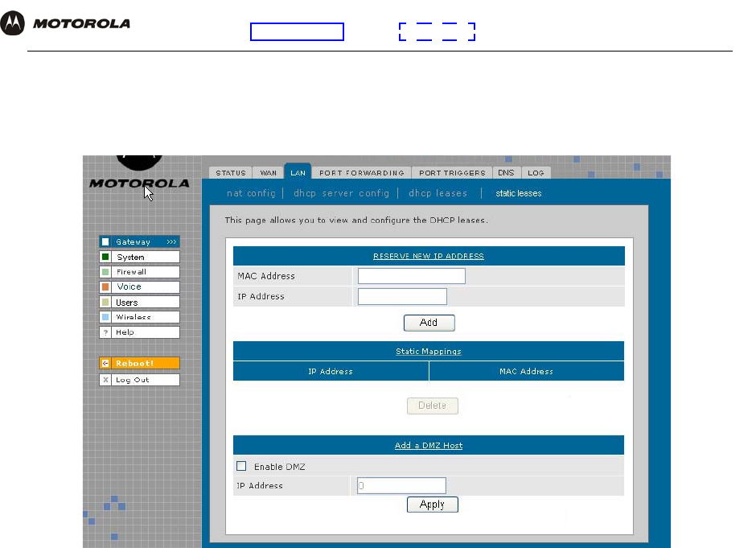Click the Users square icon

pos(105,302)
